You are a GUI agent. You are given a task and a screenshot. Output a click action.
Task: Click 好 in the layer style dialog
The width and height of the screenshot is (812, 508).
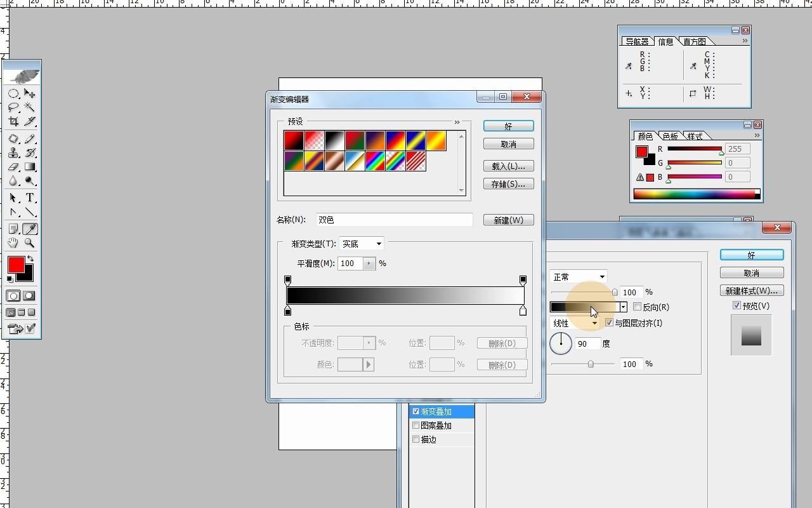click(752, 255)
